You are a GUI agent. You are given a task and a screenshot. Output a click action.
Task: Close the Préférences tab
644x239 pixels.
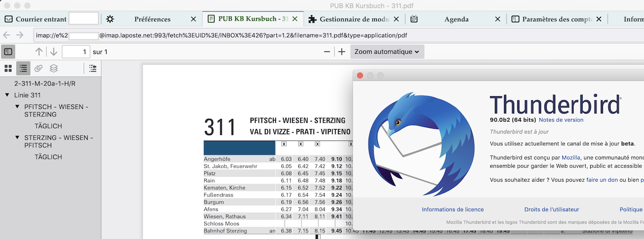click(193, 19)
